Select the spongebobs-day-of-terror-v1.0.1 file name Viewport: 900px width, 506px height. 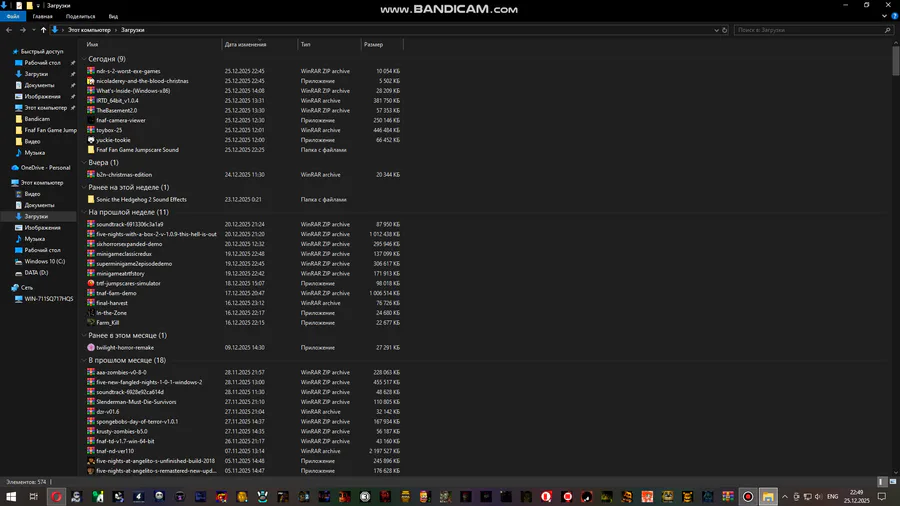coord(137,422)
